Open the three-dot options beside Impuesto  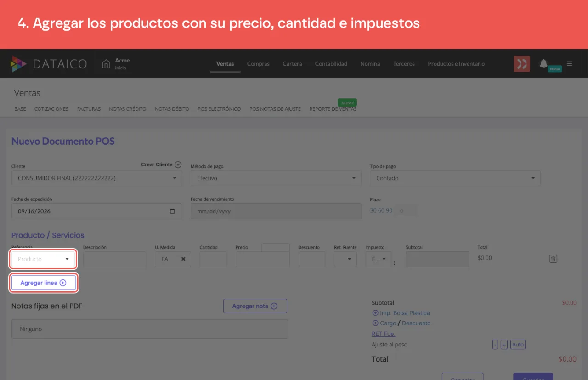click(x=394, y=263)
